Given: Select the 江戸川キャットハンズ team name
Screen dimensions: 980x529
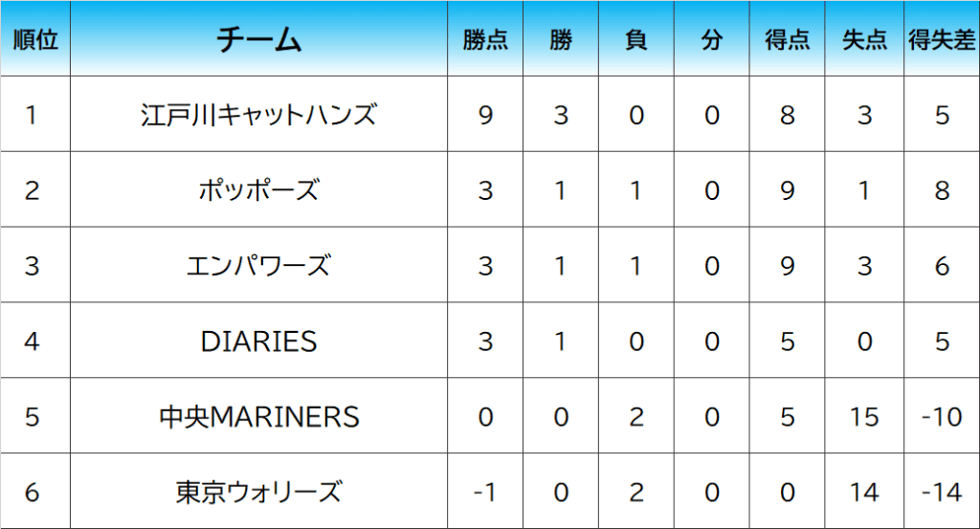Looking at the screenshot, I should point(258,114).
